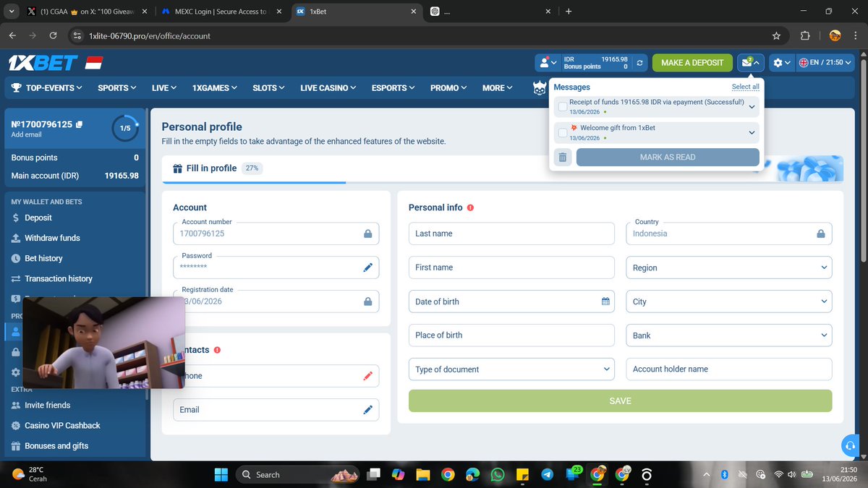Click the Withdraw funds icon

(16, 238)
